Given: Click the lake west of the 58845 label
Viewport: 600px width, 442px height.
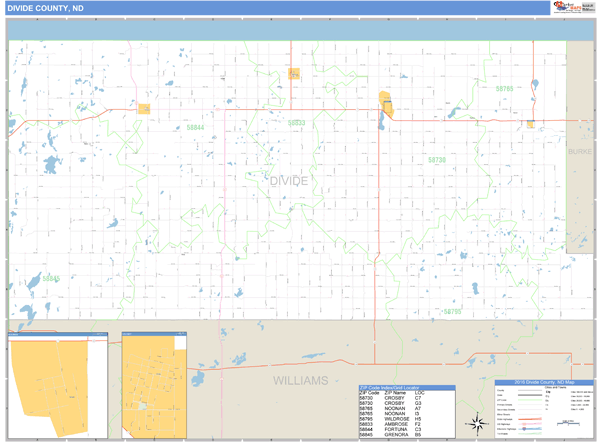Looking at the screenshot, I should (x=34, y=281).
